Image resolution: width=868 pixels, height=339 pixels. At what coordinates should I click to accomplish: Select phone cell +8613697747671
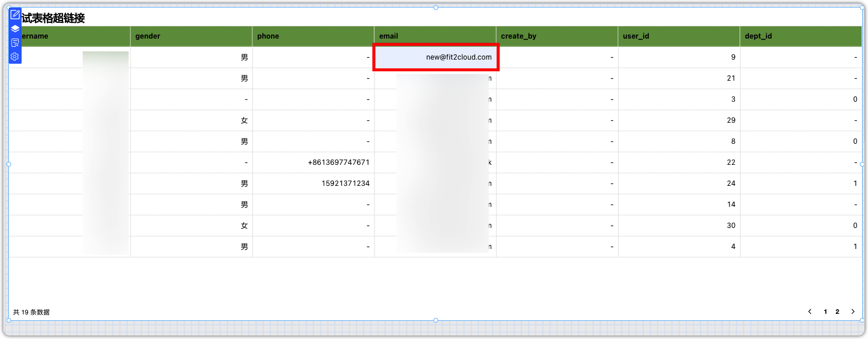pyautogui.click(x=314, y=162)
